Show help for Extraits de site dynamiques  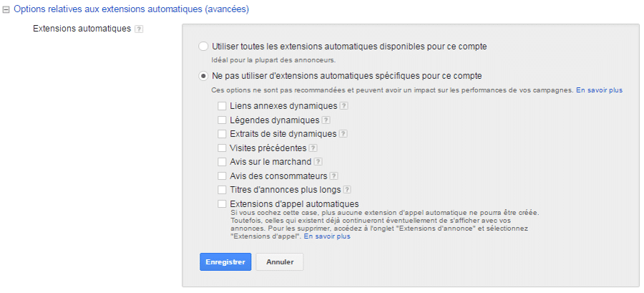(343, 134)
